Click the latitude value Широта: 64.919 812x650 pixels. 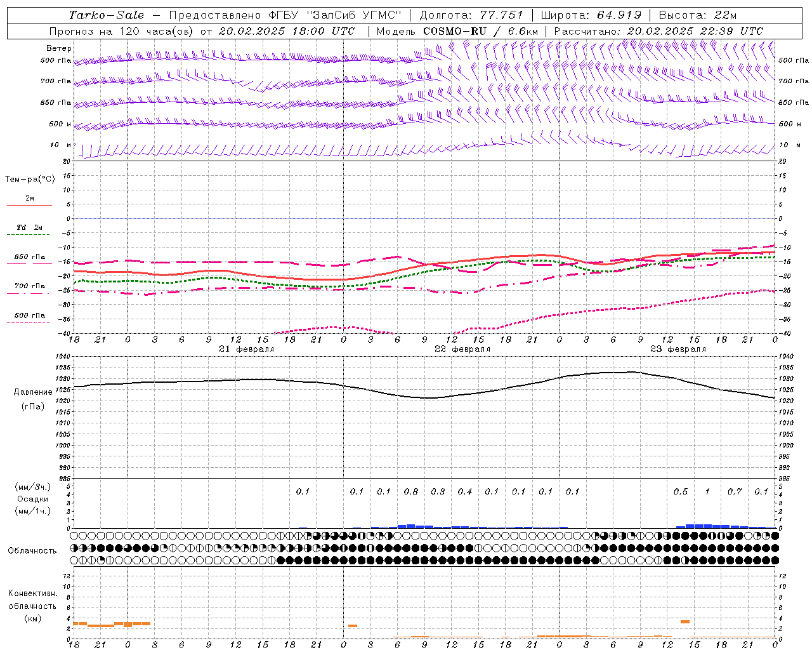[x=591, y=15]
